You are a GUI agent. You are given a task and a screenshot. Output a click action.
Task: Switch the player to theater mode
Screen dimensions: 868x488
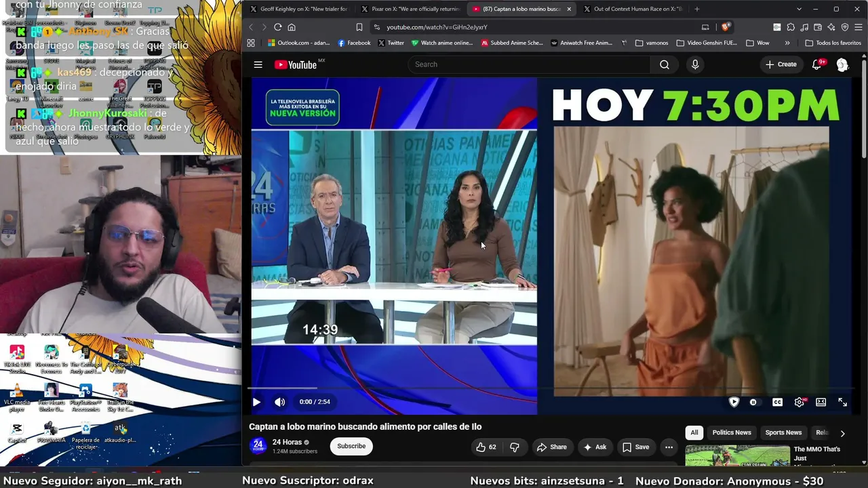pyautogui.click(x=821, y=402)
